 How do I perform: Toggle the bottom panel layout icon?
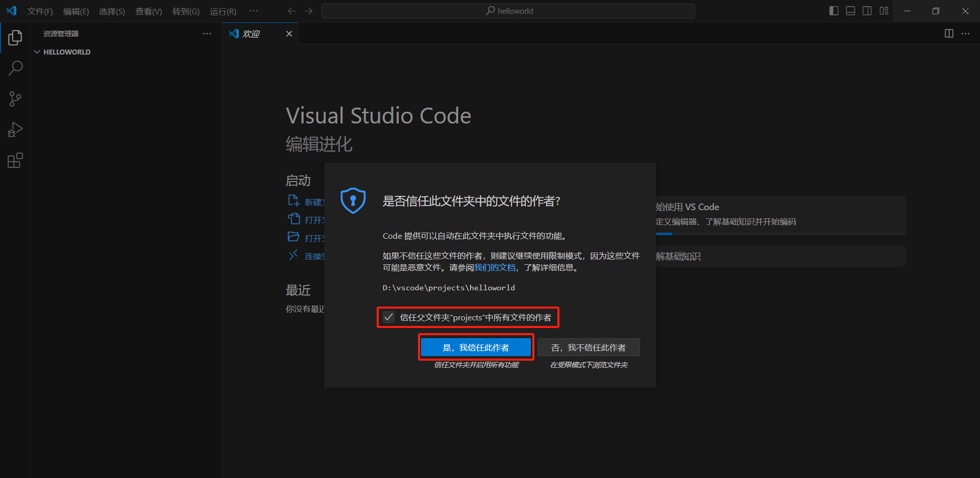click(x=850, y=11)
